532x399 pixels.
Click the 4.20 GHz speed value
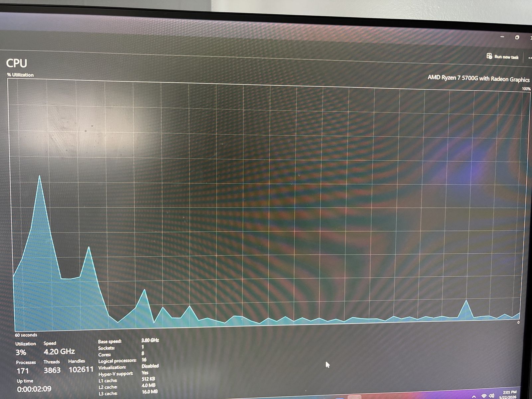point(59,351)
